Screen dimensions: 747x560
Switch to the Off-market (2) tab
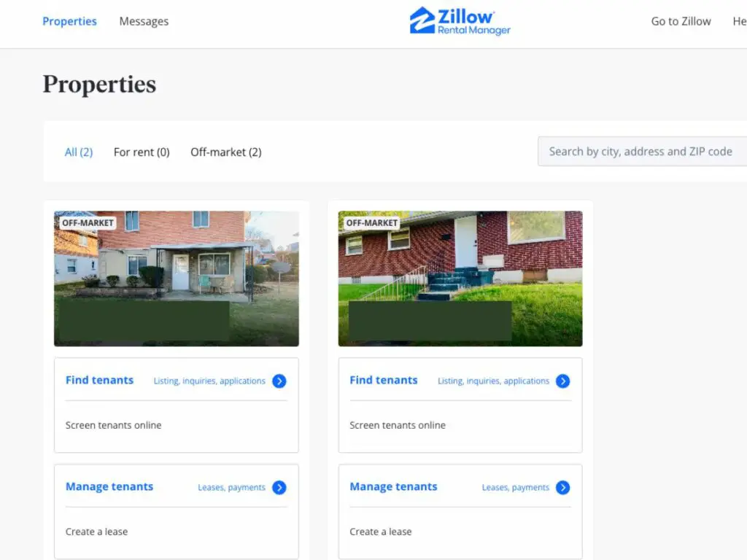click(226, 152)
